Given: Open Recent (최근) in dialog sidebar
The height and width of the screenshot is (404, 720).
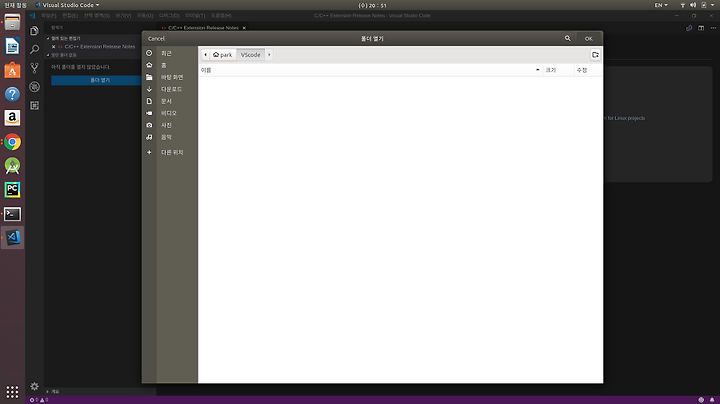Looking at the screenshot, I should coord(166,53).
